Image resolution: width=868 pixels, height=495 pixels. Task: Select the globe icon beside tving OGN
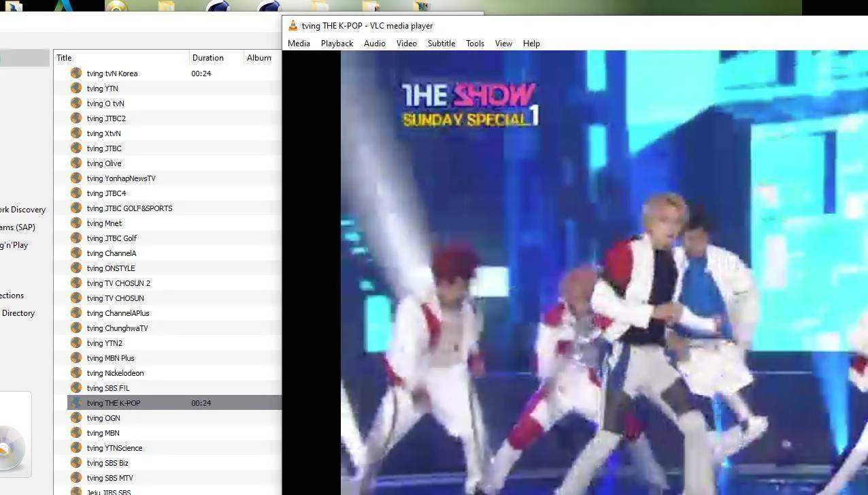click(76, 418)
